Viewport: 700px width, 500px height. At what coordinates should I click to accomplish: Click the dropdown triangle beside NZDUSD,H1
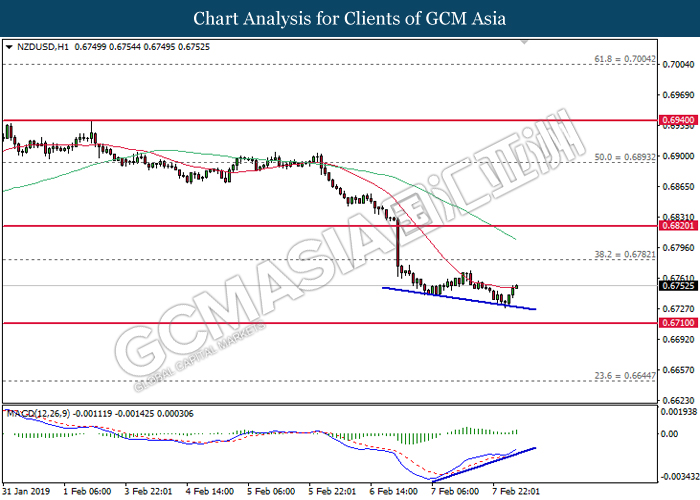(9, 47)
